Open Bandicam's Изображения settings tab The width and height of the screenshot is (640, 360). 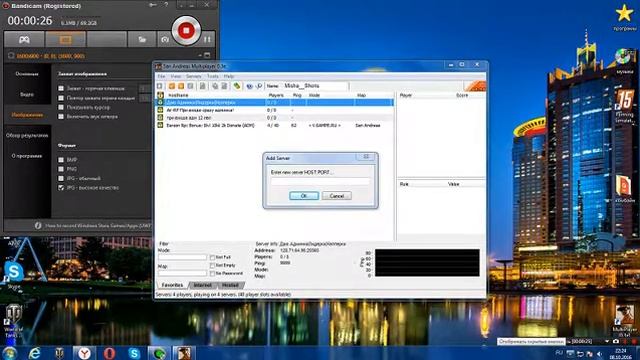click(x=27, y=115)
